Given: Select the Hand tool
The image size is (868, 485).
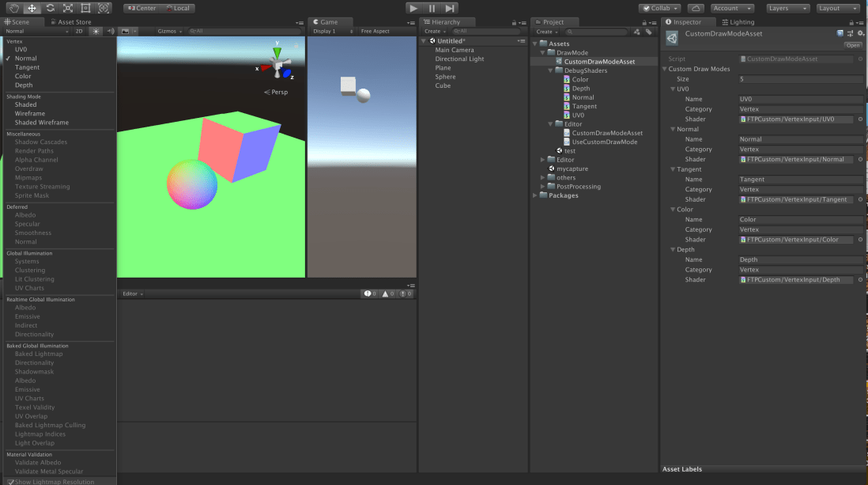Looking at the screenshot, I should [x=14, y=8].
